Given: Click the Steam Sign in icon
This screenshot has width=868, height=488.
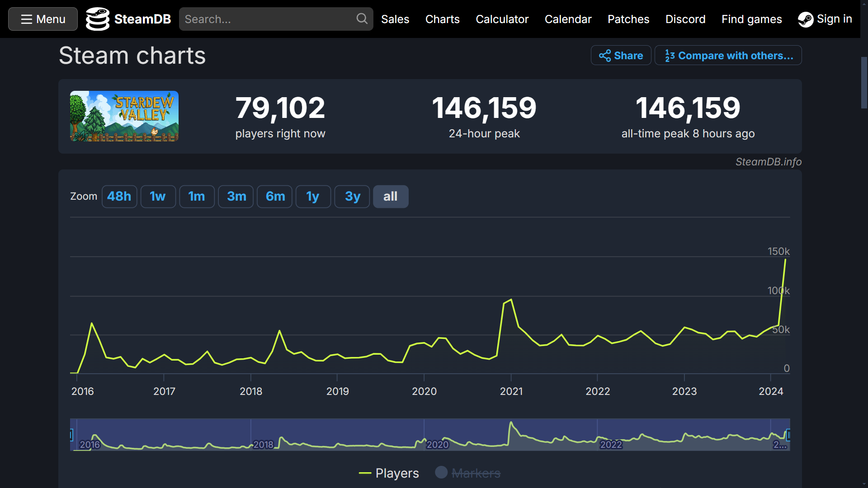Looking at the screenshot, I should 806,19.
